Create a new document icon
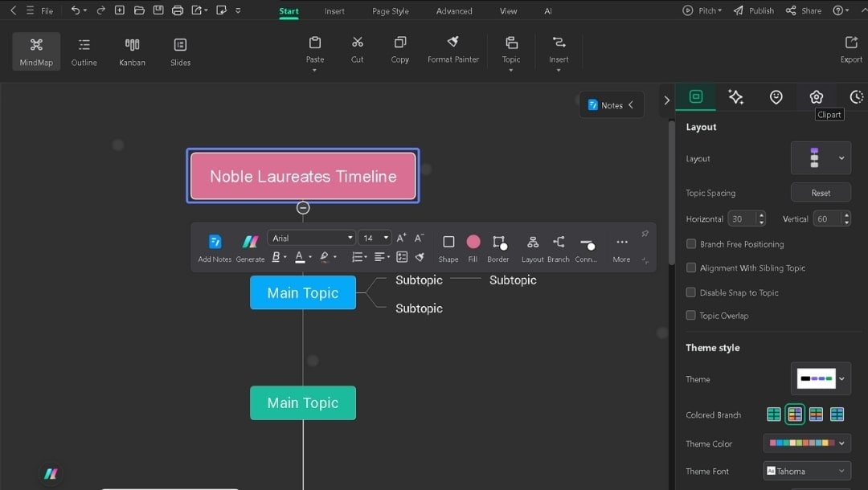868x490 pixels. [x=120, y=10]
